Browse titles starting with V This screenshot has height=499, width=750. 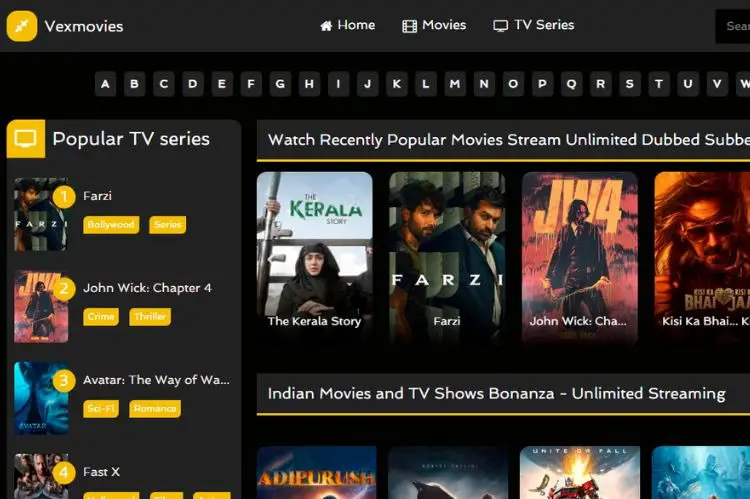pos(717,84)
